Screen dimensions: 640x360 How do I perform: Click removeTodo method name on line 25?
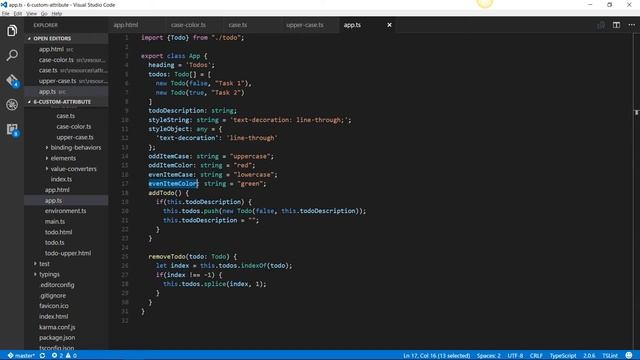coord(167,256)
